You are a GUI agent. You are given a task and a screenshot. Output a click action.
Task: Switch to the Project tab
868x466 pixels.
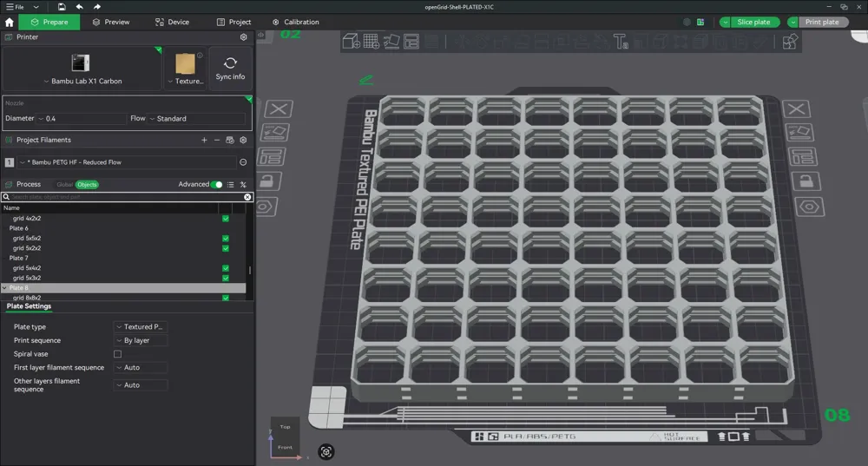(x=233, y=23)
